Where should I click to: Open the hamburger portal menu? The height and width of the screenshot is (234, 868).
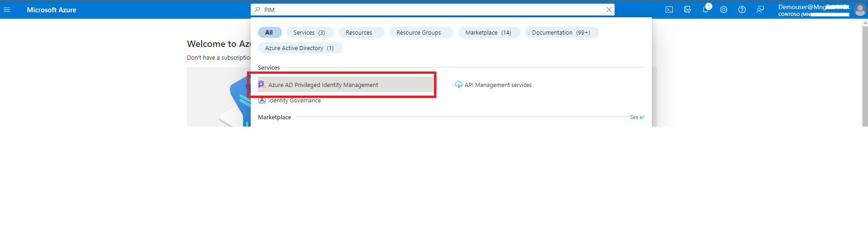click(x=7, y=10)
